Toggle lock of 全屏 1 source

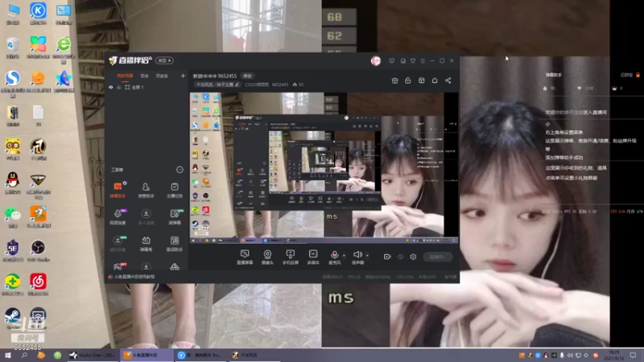(x=118, y=88)
